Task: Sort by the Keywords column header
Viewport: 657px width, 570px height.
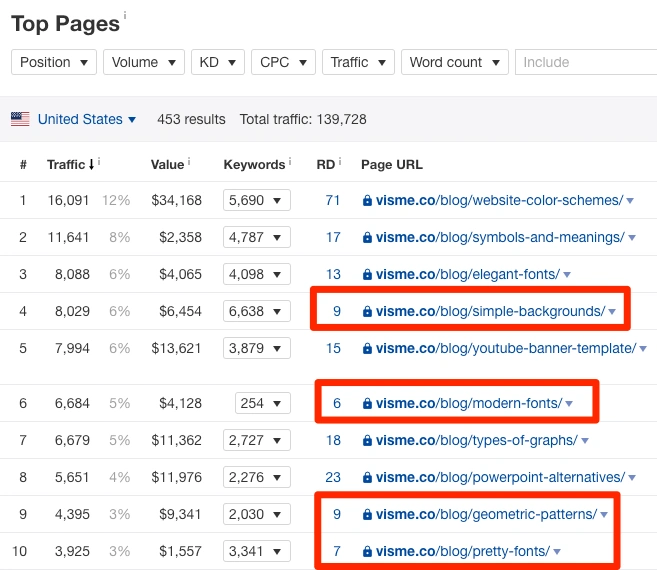Action: (x=254, y=165)
